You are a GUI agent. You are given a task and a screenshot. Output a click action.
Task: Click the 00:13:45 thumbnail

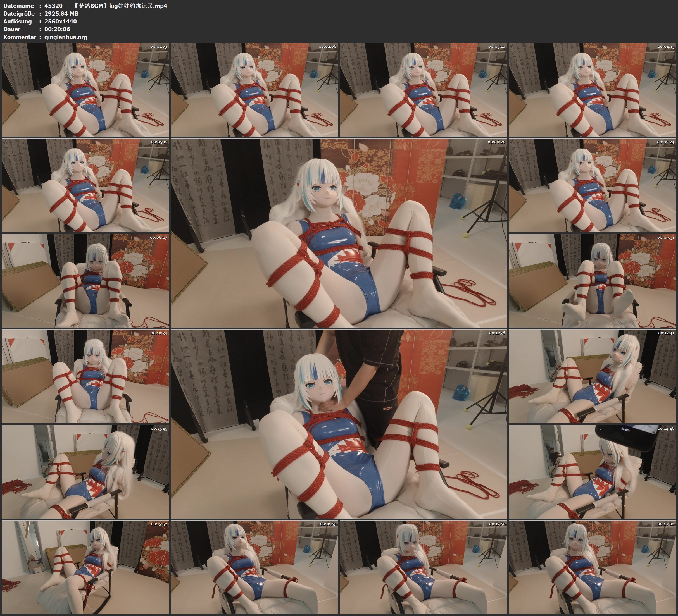pos(85,471)
